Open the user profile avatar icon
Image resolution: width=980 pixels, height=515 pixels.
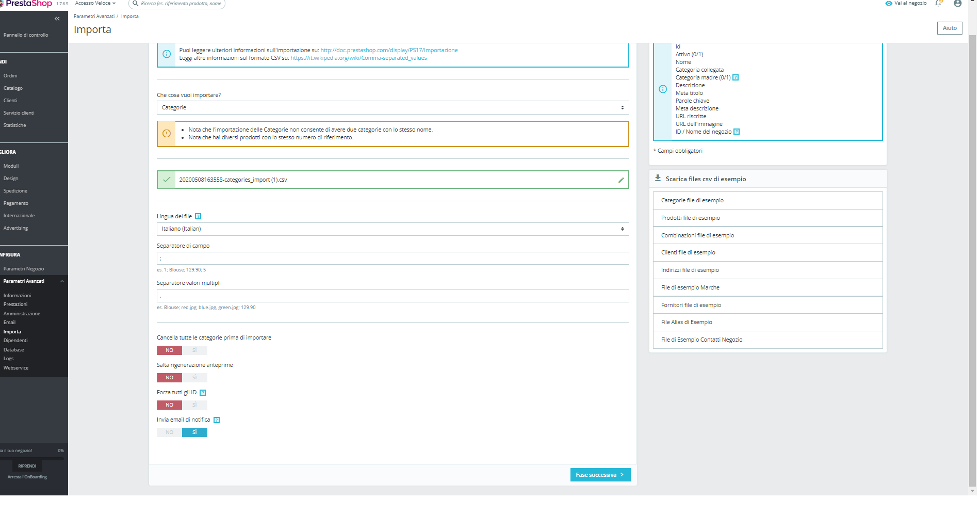point(957,3)
